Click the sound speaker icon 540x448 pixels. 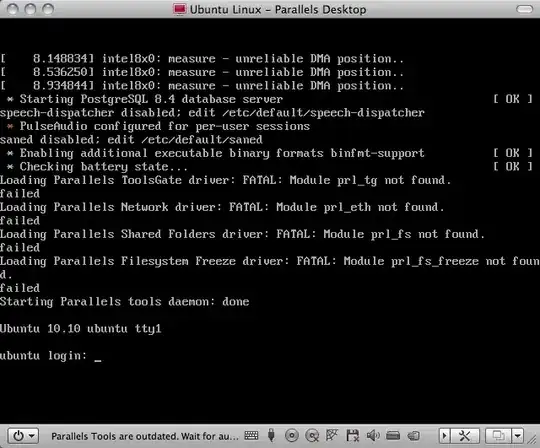pyautogui.click(x=373, y=436)
